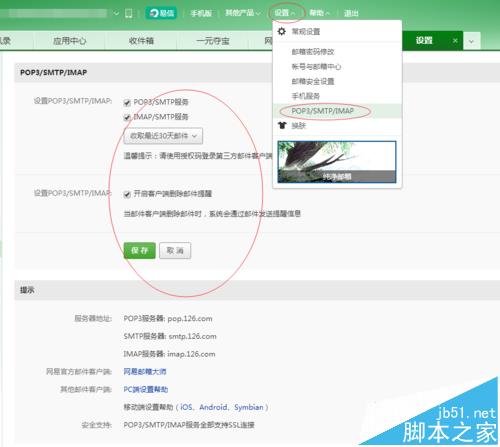Switch to the 一元夺宝 tab
This screenshot has width=500, height=447.
click(213, 41)
